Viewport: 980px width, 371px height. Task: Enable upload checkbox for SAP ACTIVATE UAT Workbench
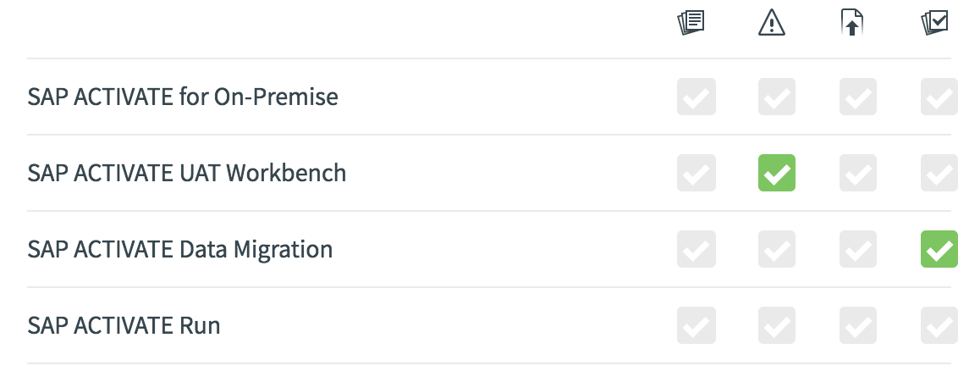pos(858,173)
